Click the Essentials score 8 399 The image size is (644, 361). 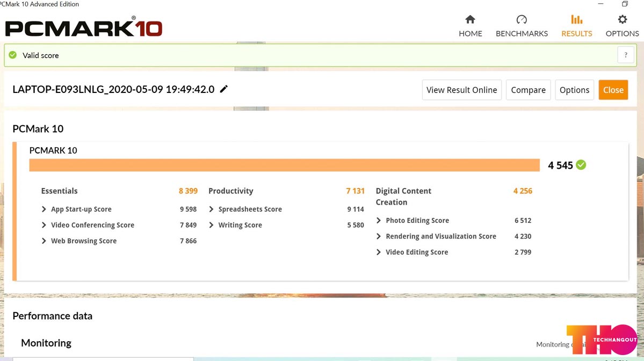(x=188, y=191)
